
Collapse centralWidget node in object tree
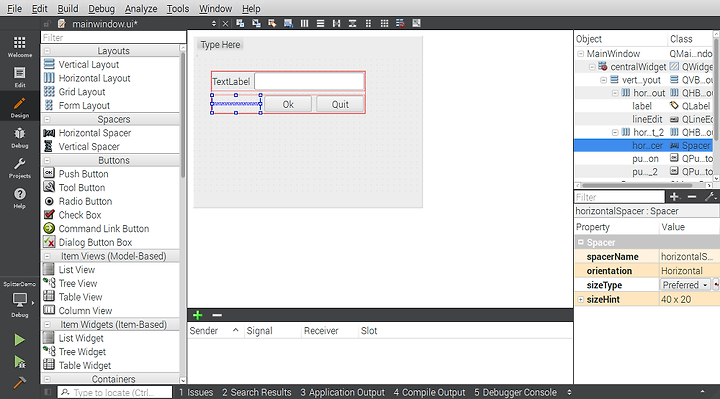click(592, 67)
